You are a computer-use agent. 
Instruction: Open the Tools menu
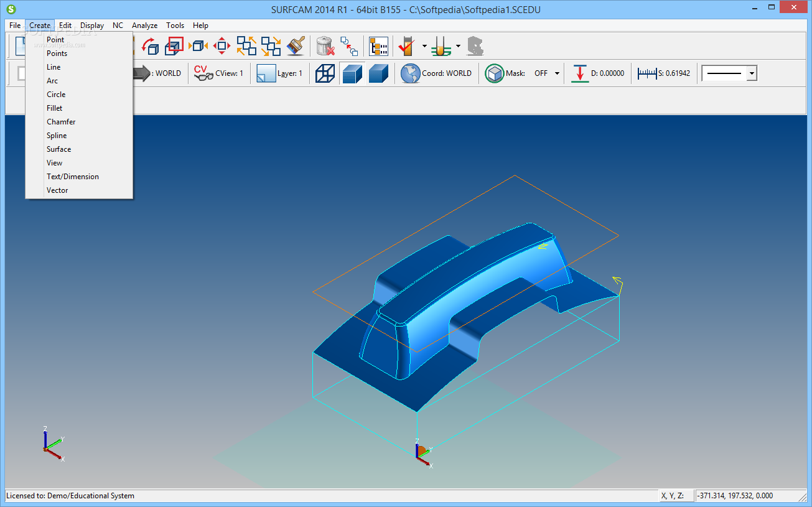175,26
